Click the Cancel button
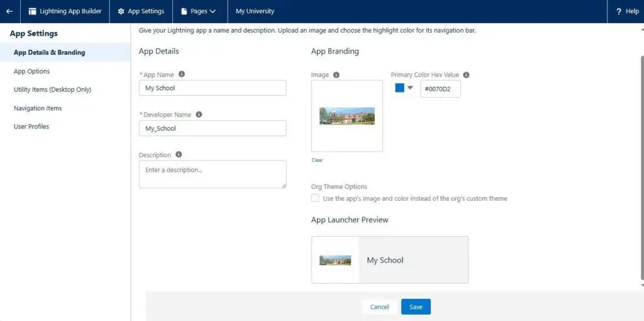Screen dimensions: 644x321 click(379, 307)
